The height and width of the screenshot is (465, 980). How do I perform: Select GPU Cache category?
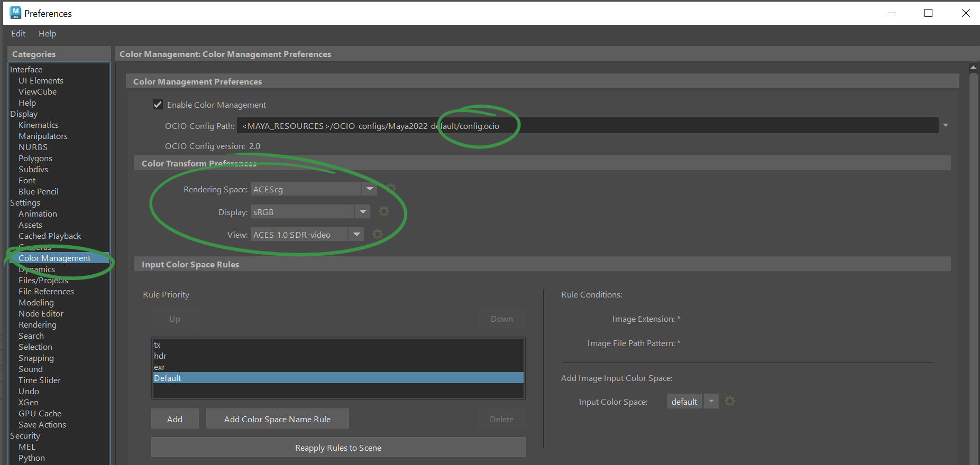(x=40, y=413)
